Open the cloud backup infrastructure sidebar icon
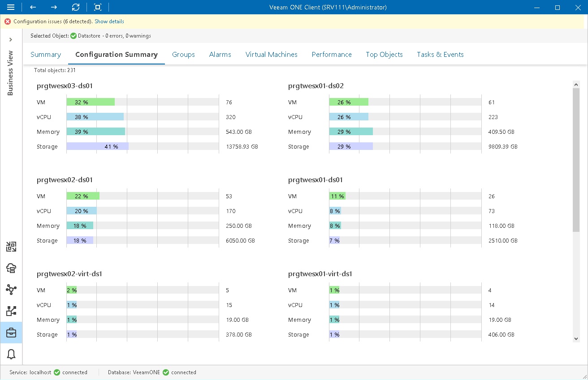The width and height of the screenshot is (588, 380). point(11,268)
